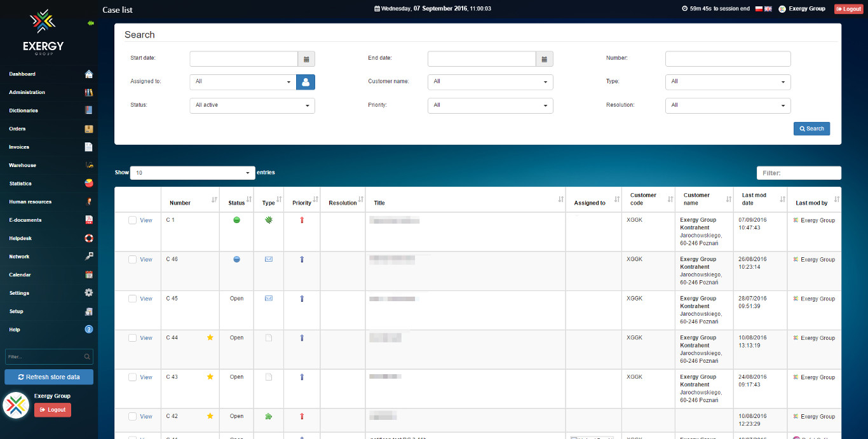Open the Start date calendar picker
Viewport: 868px width, 439px height.
[x=306, y=59]
